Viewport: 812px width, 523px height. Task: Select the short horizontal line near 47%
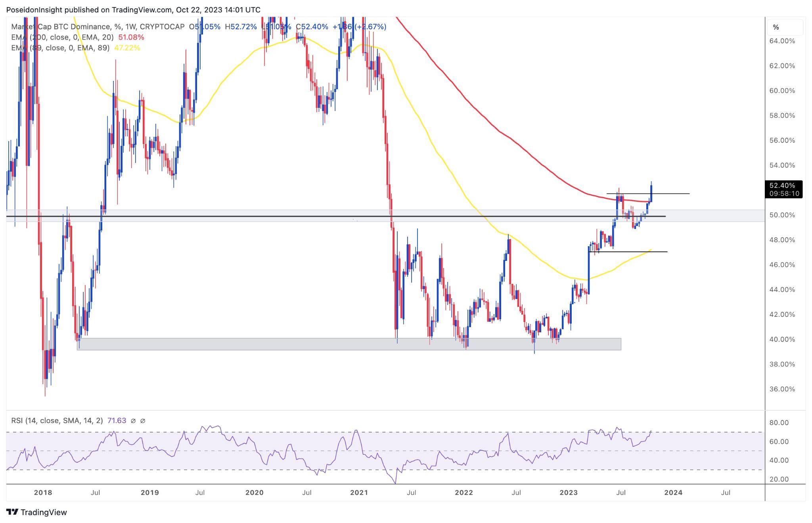[x=628, y=252]
